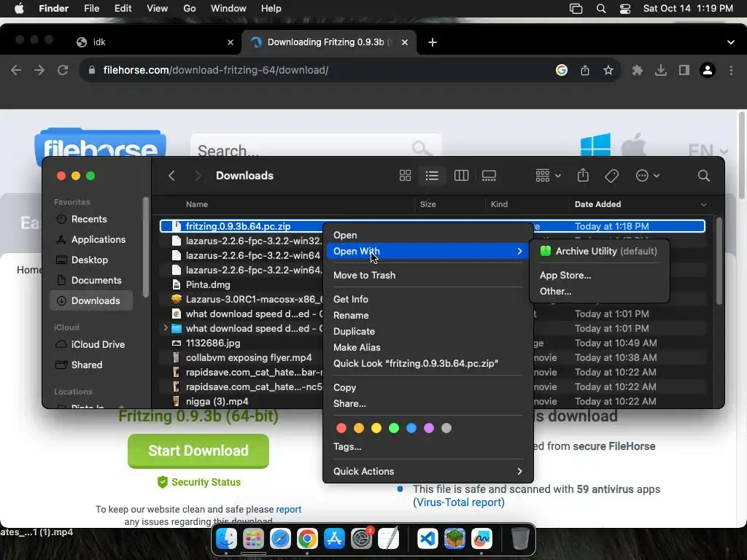Screen dimensions: 747x560
Task: Apply the red tag color
Action: 341,428
